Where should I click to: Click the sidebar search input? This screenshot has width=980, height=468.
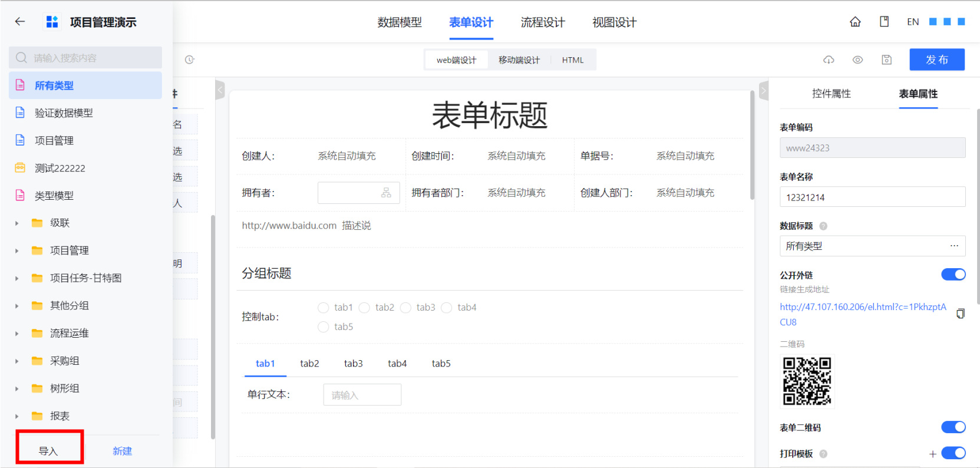click(85, 58)
